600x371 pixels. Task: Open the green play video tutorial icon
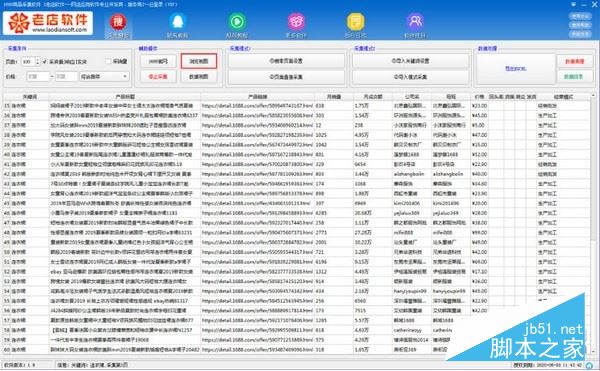[237, 22]
